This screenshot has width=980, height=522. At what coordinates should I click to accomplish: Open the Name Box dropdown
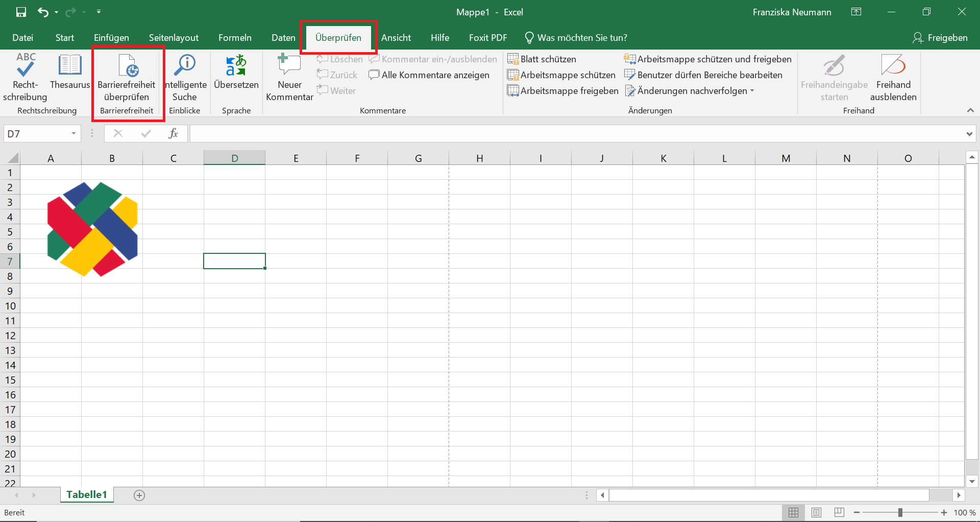(72, 133)
